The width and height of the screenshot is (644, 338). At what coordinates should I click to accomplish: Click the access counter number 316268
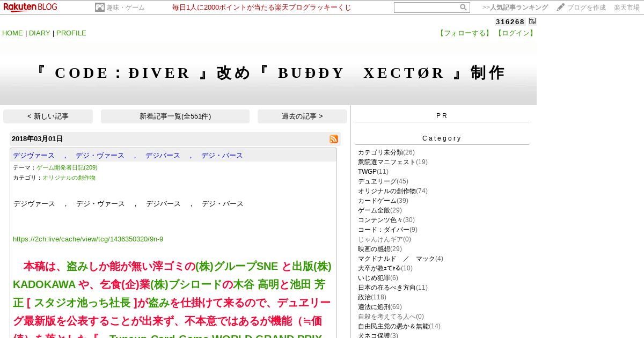pos(510,21)
